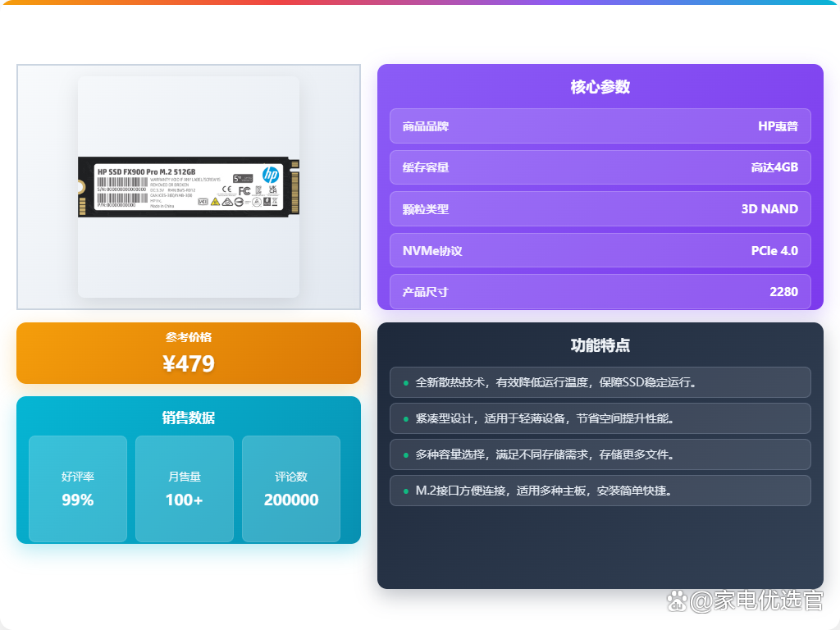Click the 功能特点 heading
The width and height of the screenshot is (840, 630).
(x=600, y=345)
